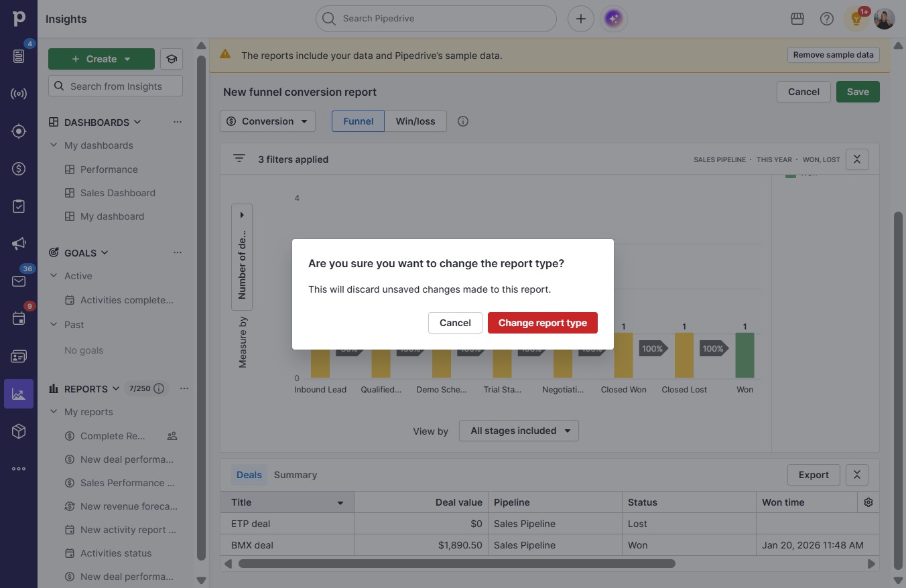This screenshot has width=906, height=588.
Task: Open table column settings gear
Action: (868, 502)
